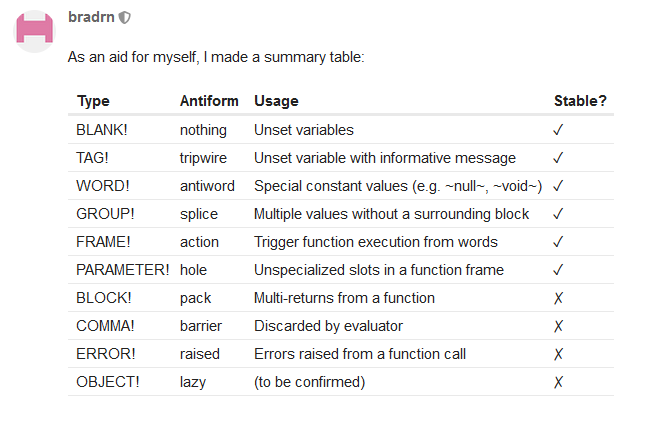The image size is (650, 422).
Task: Click the tripwire antiform cell
Action: 203,158
